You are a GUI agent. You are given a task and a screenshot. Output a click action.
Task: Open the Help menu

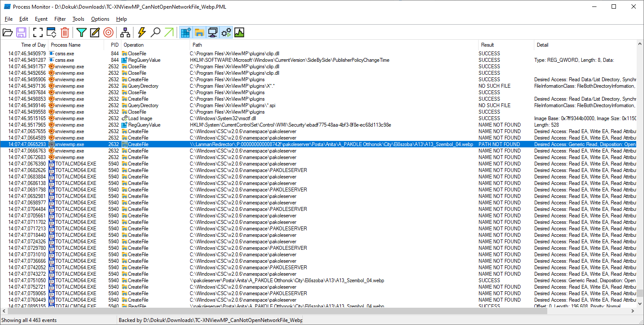coord(121,19)
